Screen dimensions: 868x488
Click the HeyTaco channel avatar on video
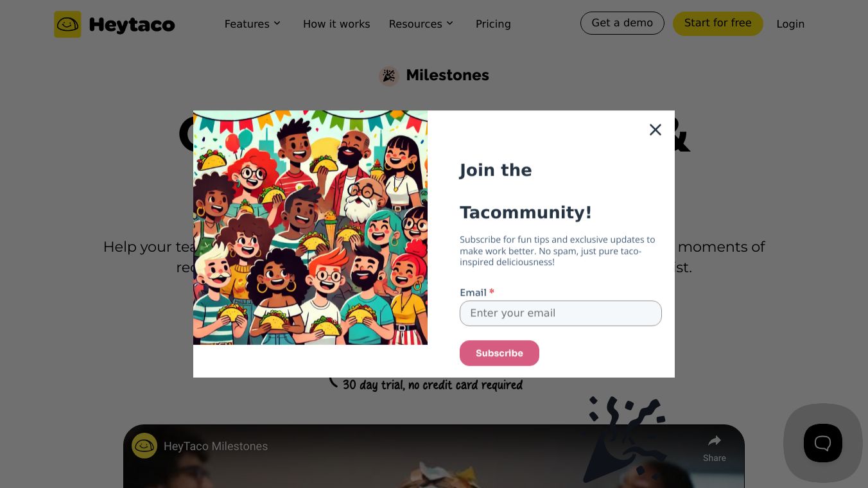click(144, 446)
